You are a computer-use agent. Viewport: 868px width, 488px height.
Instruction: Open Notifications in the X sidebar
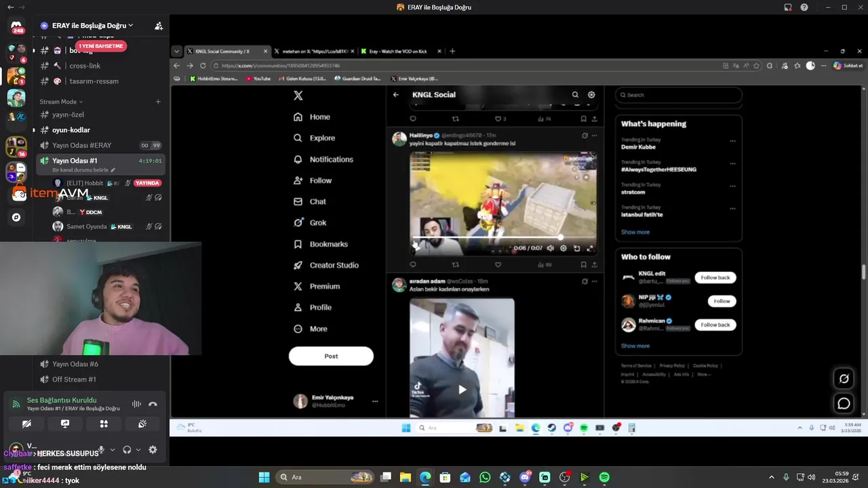[323, 159]
